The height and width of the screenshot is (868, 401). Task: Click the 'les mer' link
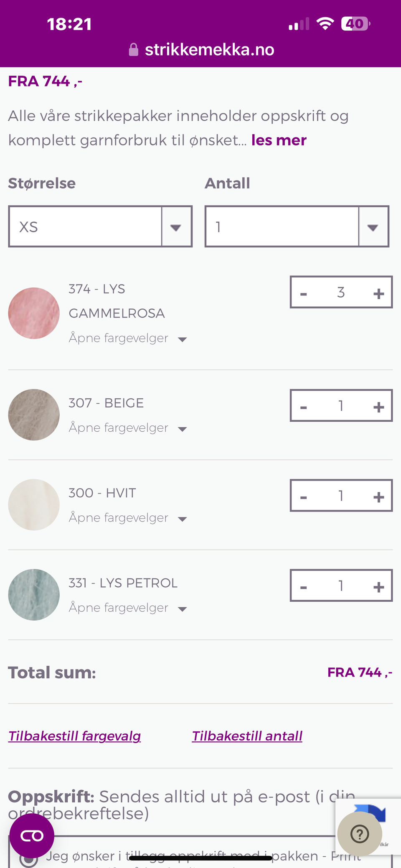tap(279, 140)
